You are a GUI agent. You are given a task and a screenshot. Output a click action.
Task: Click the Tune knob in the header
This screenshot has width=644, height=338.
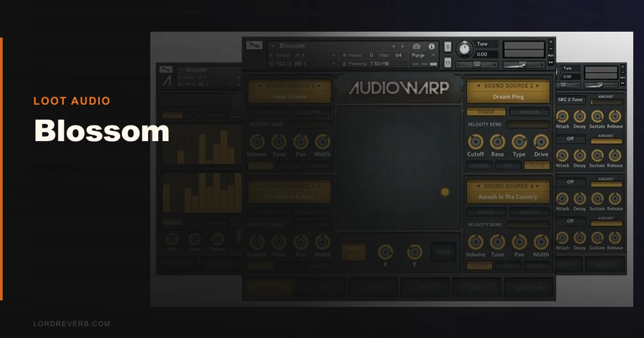coord(465,49)
